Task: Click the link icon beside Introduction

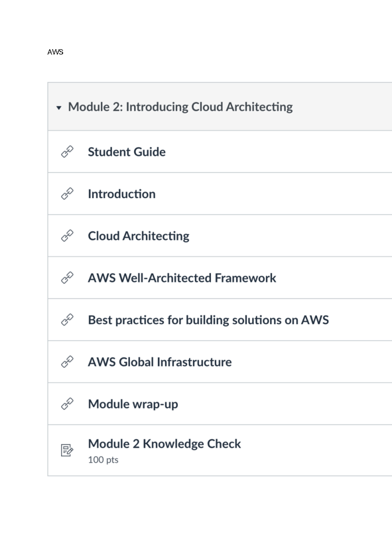Action: pyautogui.click(x=67, y=194)
